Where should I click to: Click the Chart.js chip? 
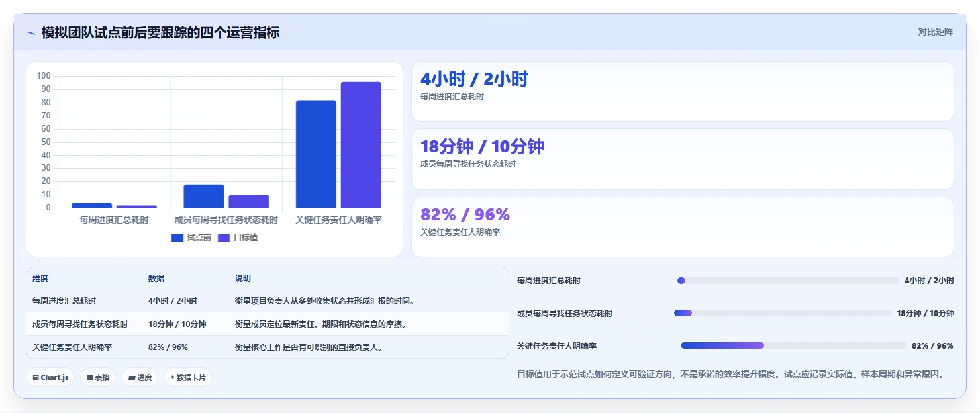[50, 377]
